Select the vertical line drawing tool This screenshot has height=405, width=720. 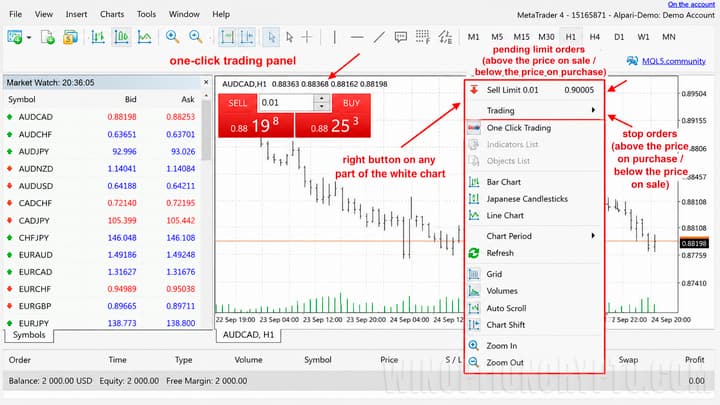point(335,37)
